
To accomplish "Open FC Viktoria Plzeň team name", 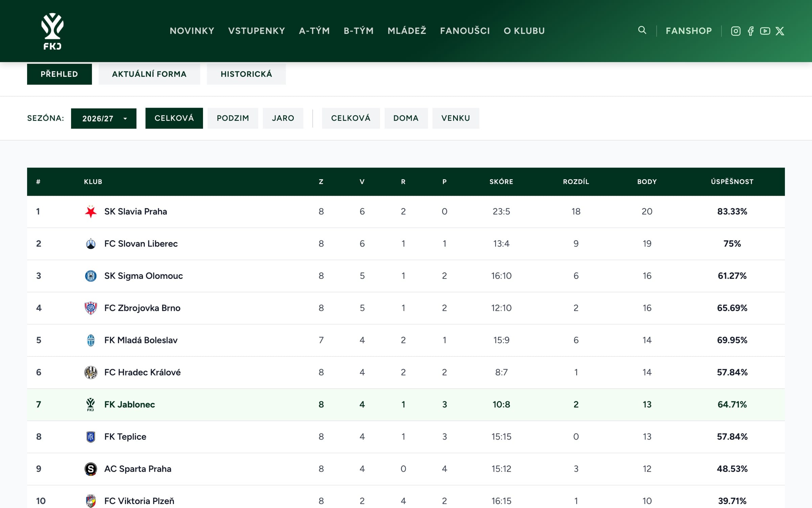I will click(x=139, y=501).
